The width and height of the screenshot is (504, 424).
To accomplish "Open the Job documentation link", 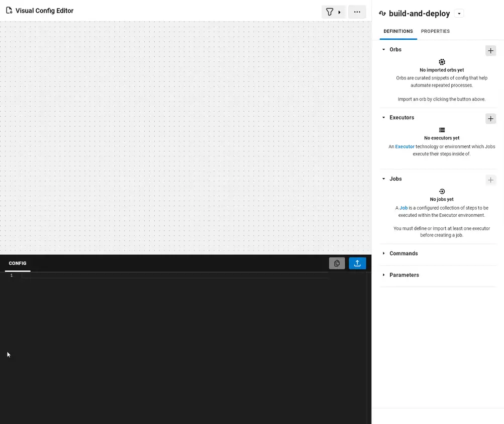I will pos(404,208).
